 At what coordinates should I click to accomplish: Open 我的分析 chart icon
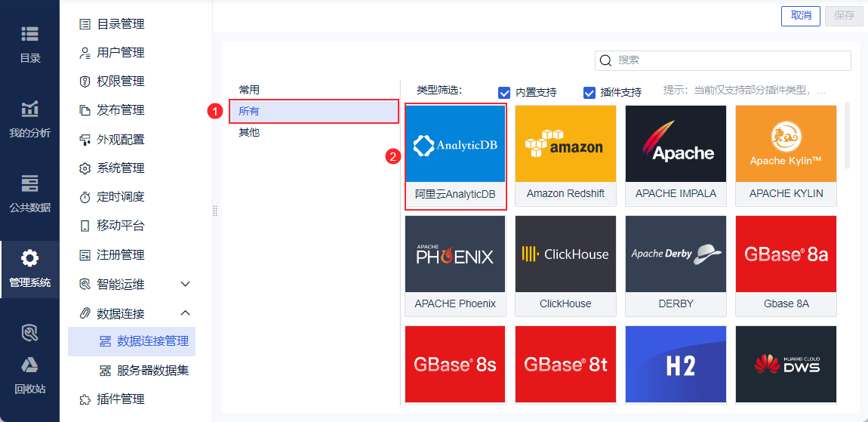30,109
